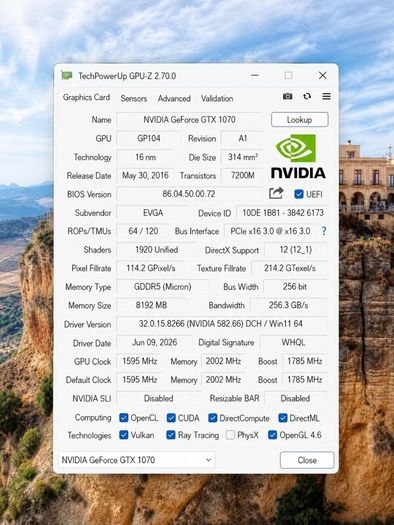Image resolution: width=394 pixels, height=525 pixels.
Task: Toggle the UEFI checkbox
Action: click(299, 194)
